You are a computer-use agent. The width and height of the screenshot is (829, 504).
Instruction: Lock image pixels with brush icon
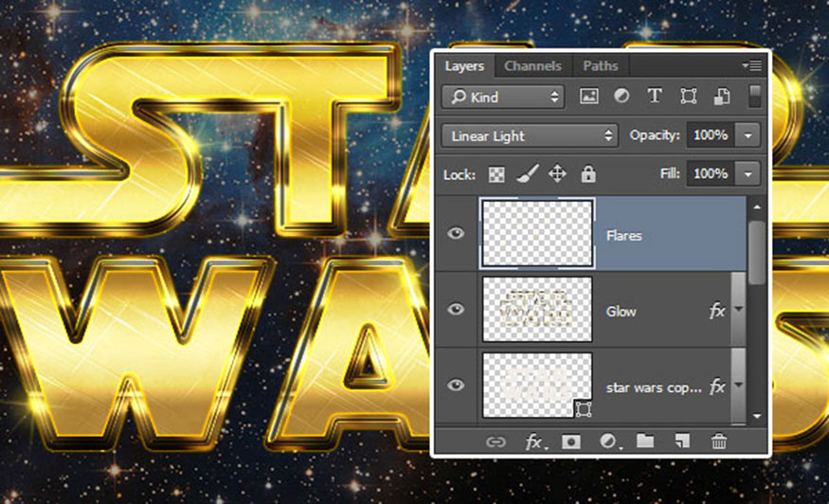[527, 173]
